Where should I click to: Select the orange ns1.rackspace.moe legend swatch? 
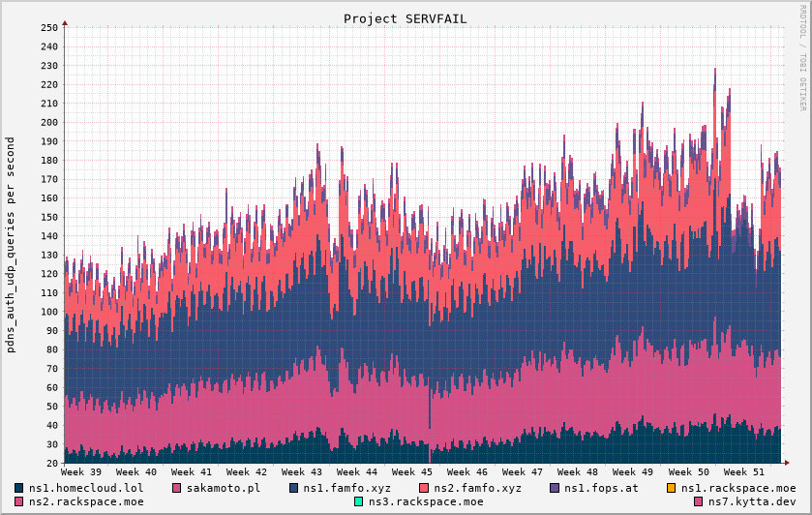[x=672, y=488]
